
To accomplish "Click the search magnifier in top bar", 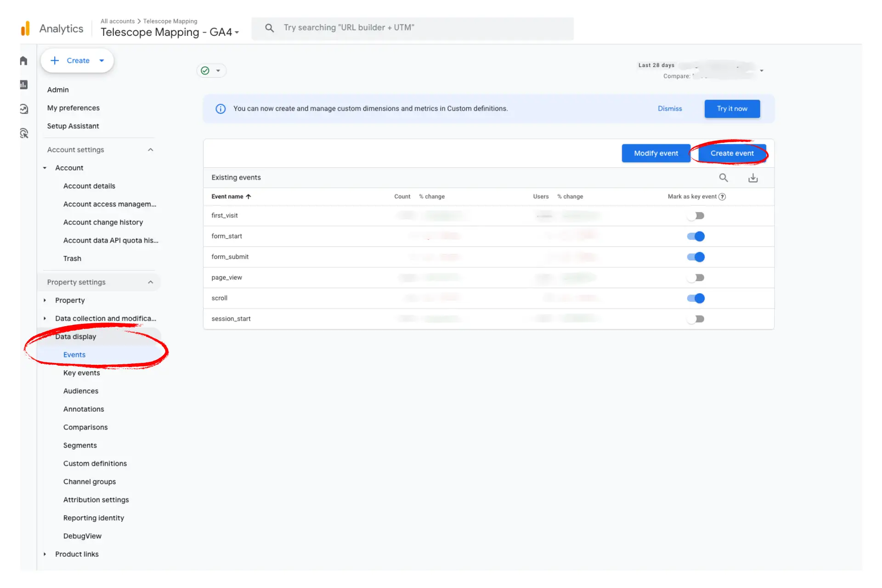I will [270, 28].
